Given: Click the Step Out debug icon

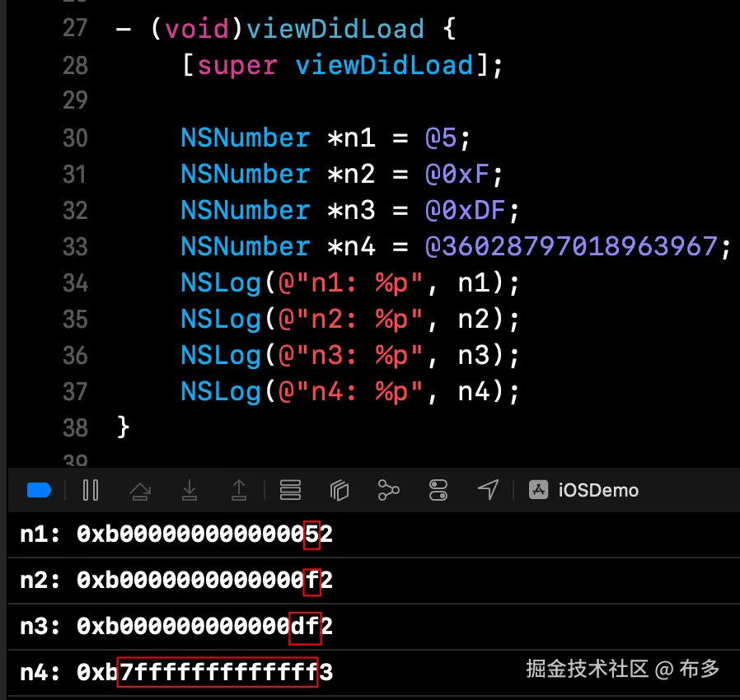Looking at the screenshot, I should coord(239,490).
